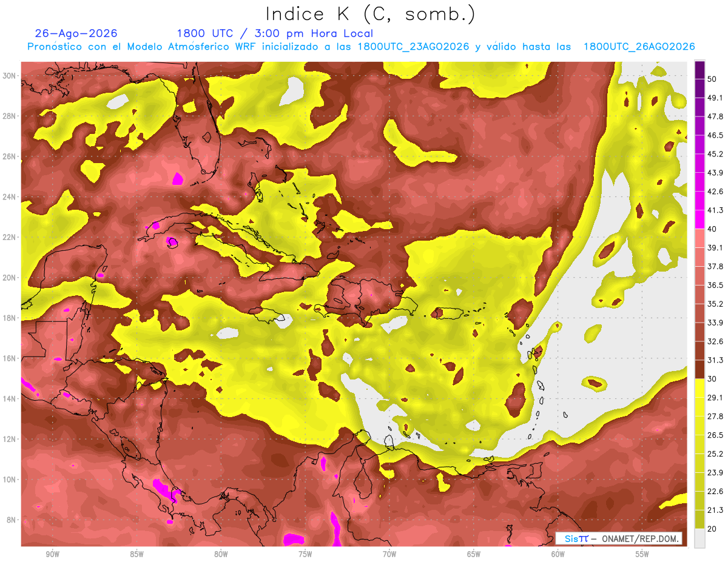Click the 75W longitude axis label
The width and height of the screenshot is (728, 562).
click(305, 554)
